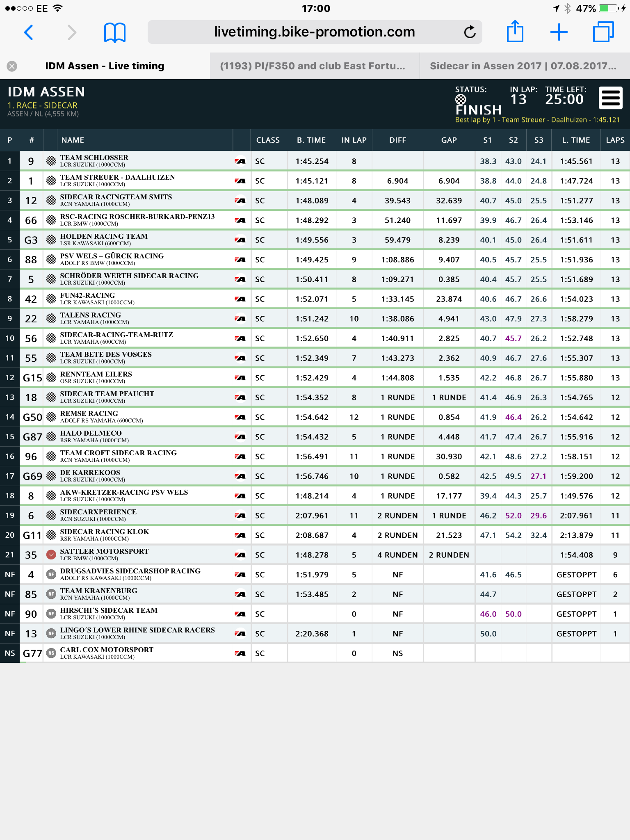Close the IDM Assen tab with X

12,66
